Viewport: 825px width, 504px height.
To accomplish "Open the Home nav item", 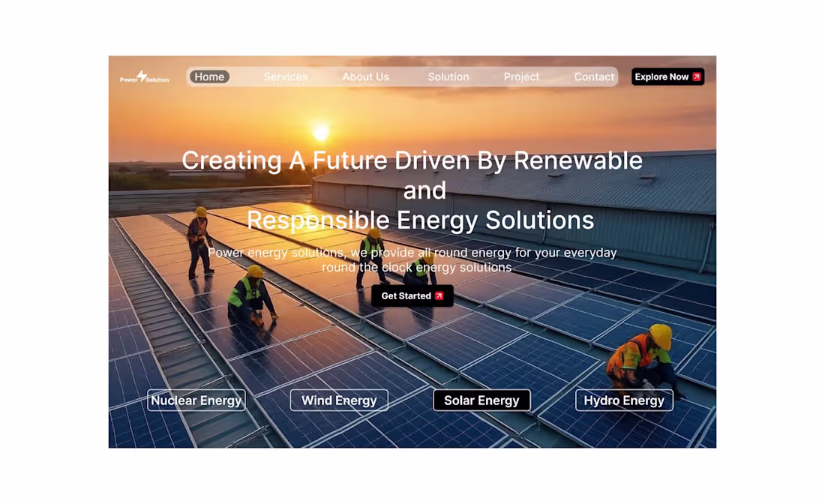I will [209, 76].
